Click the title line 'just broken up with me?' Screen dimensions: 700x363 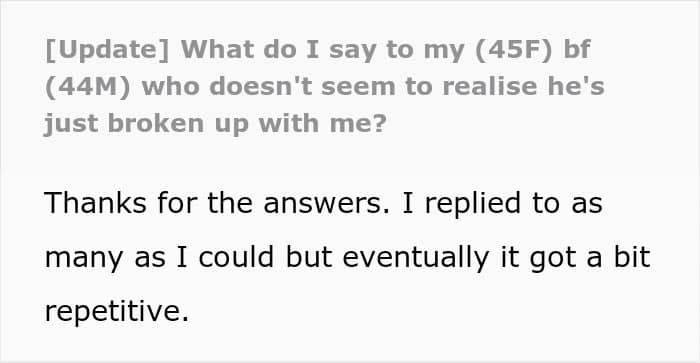click(215, 124)
